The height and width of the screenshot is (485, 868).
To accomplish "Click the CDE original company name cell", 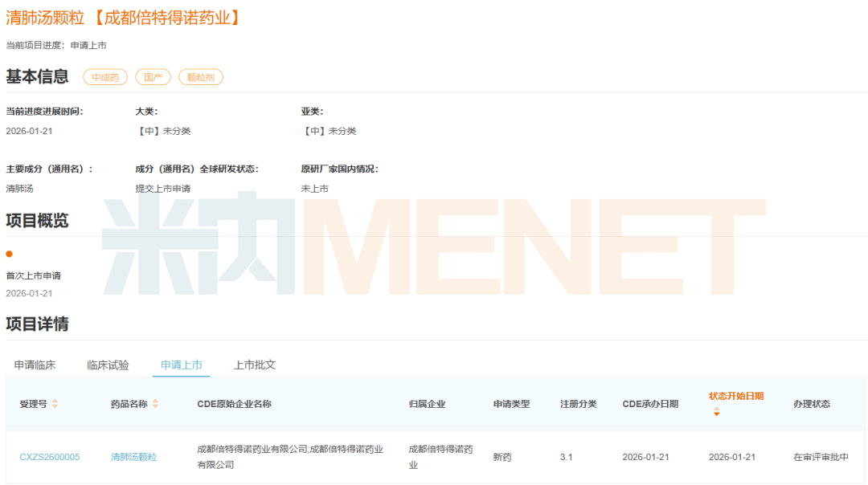I will 290,457.
